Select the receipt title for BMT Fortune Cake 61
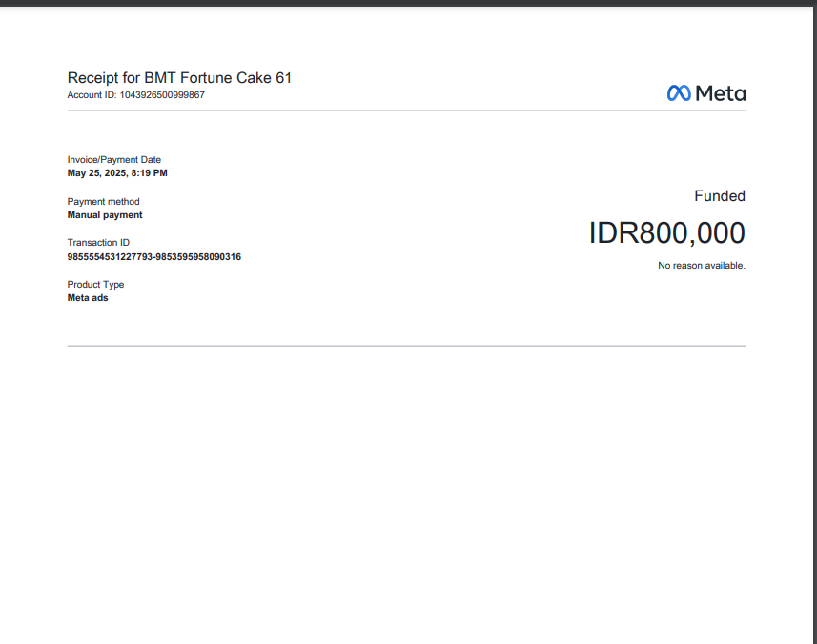Screen dimensions: 817x644 (179, 77)
